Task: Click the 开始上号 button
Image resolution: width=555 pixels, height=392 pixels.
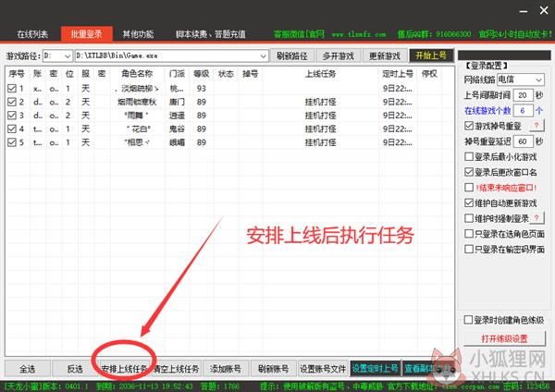Action: [431, 55]
